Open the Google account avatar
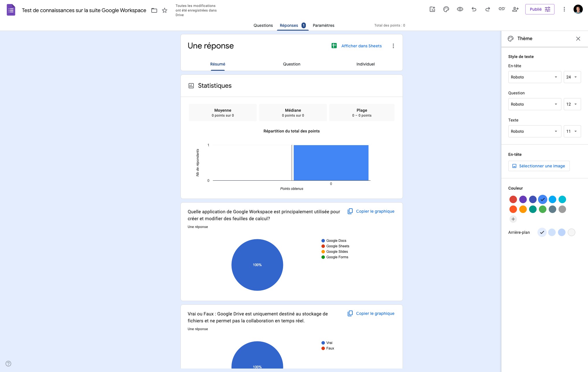Image resolution: width=588 pixels, height=372 pixels. [578, 9]
